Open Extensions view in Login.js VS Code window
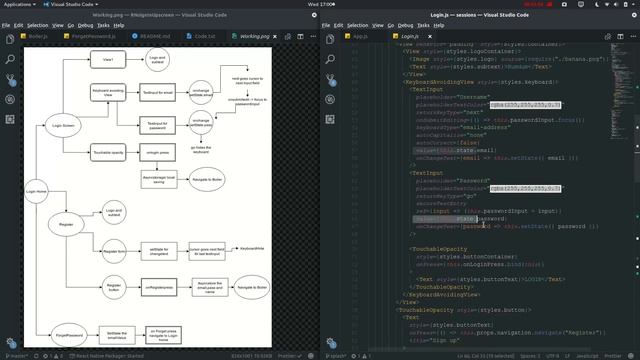Viewport: 640px width, 360px height. [330, 119]
